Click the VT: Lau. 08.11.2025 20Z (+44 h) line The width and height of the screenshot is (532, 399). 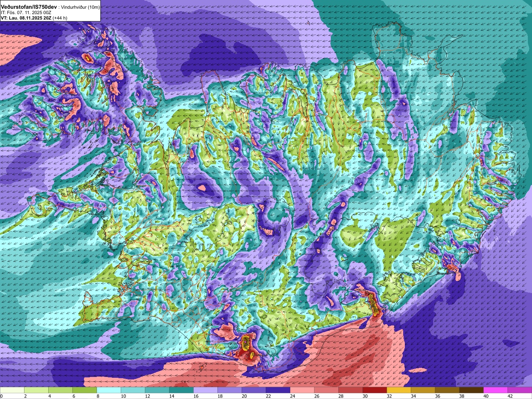(34, 18)
